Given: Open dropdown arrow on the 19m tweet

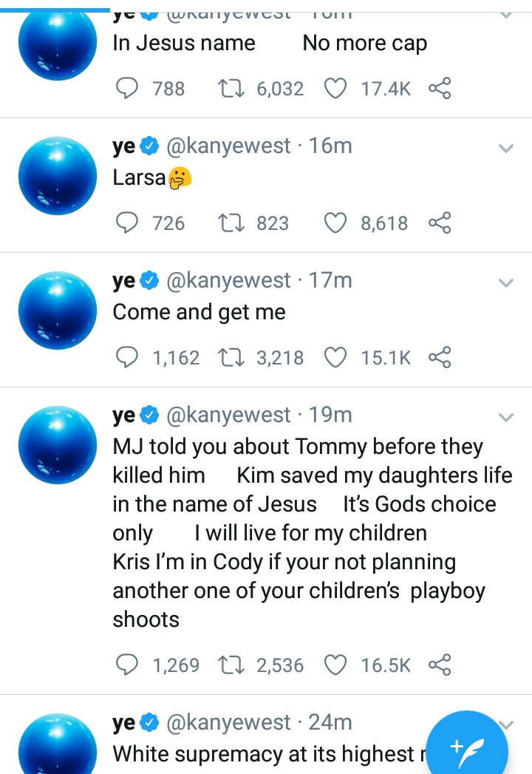Looking at the screenshot, I should (x=506, y=418).
